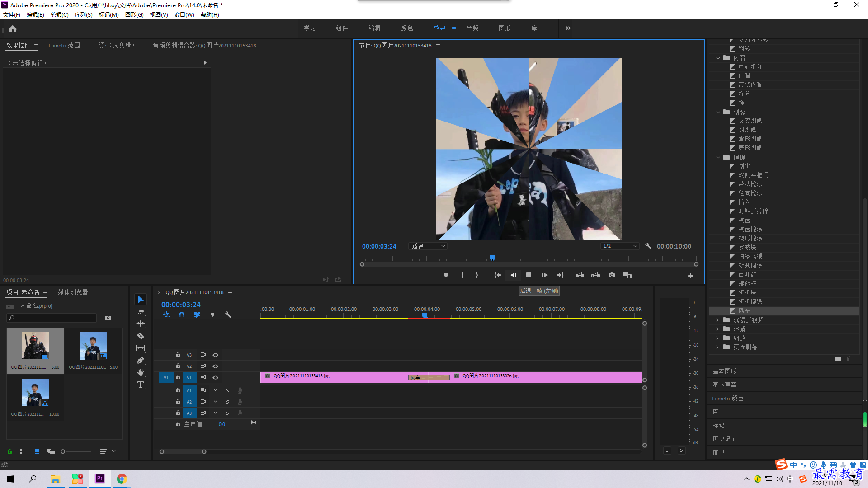
Task: Open the 适合 zoom level dropdown
Action: click(x=428, y=246)
